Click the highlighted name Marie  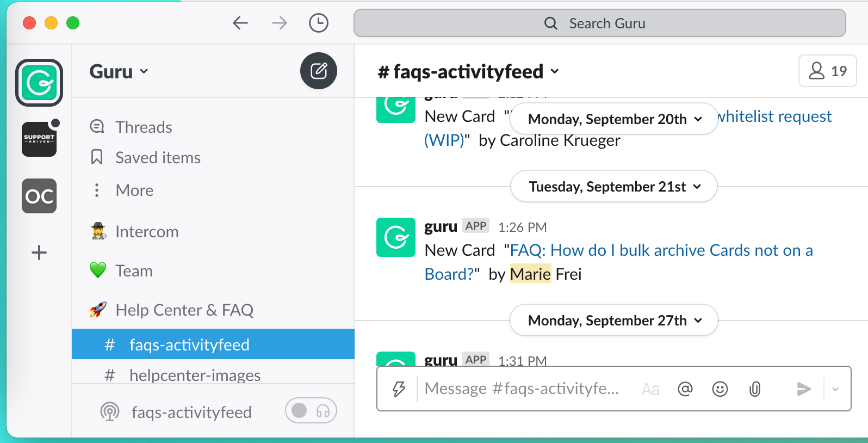click(530, 274)
